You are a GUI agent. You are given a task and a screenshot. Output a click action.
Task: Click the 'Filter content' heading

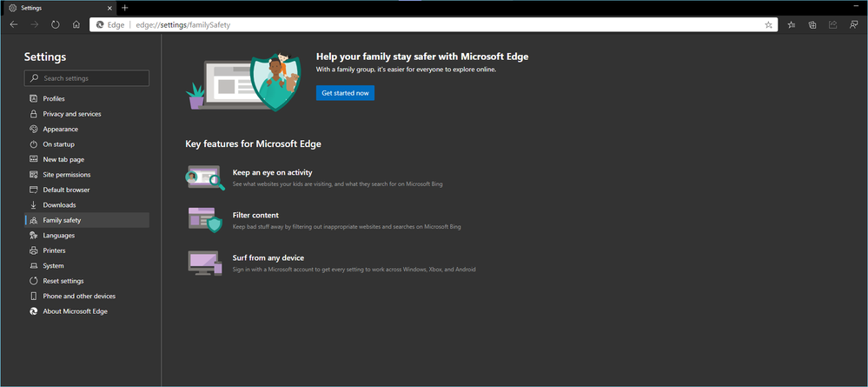pos(255,215)
